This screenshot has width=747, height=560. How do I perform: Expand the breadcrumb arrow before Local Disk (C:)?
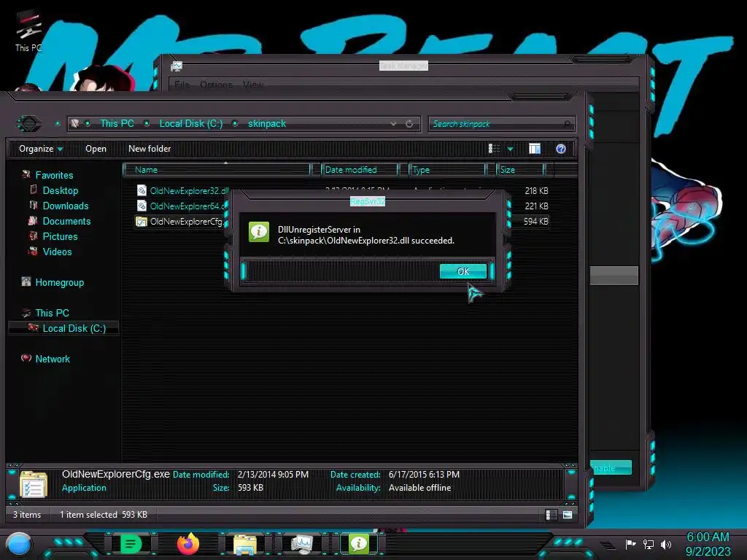coord(147,123)
